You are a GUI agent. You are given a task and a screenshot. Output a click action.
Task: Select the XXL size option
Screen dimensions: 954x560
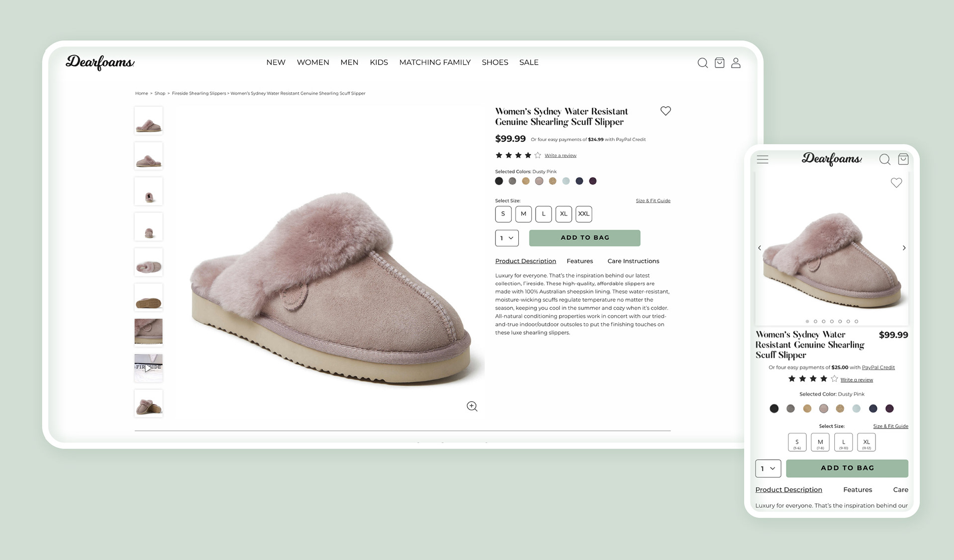click(584, 214)
